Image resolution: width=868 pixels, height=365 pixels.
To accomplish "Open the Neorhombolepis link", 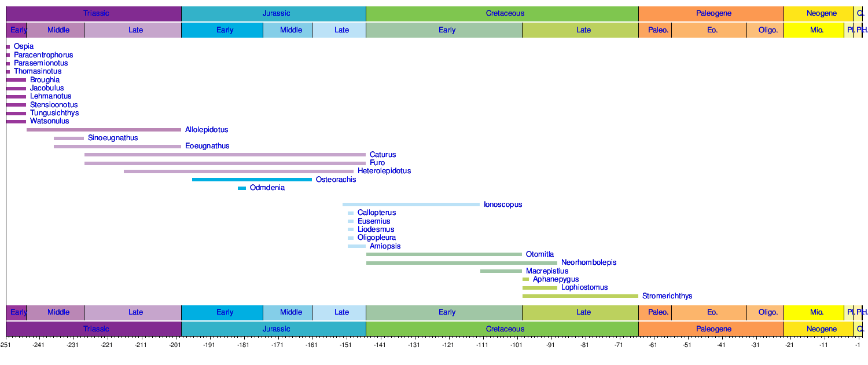I will [x=589, y=262].
